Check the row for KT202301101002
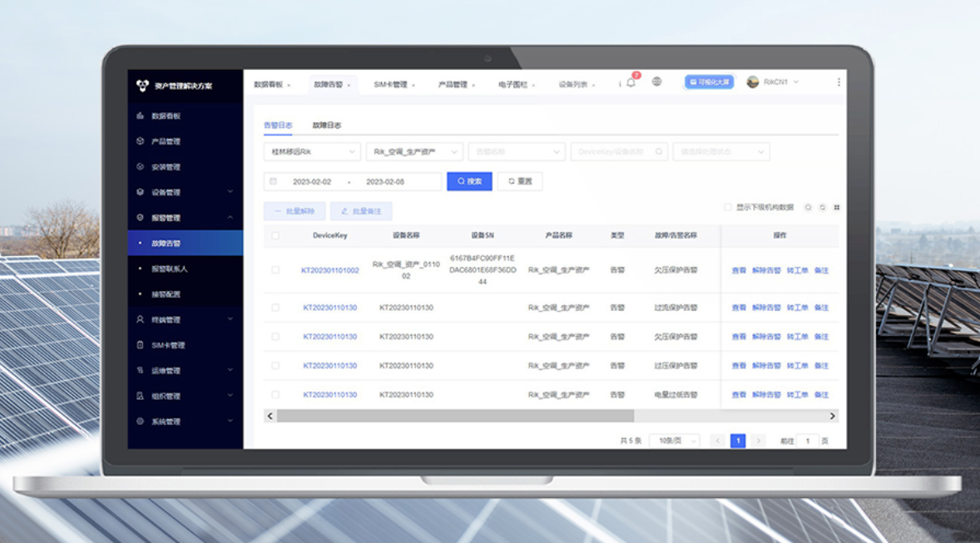This screenshot has width=980, height=543. click(275, 270)
